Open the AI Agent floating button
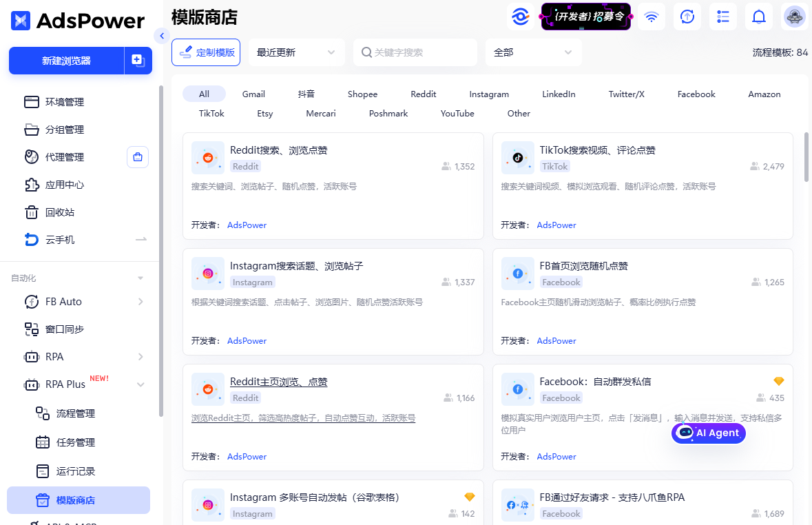Viewport: 812px width, 525px height. click(x=709, y=433)
